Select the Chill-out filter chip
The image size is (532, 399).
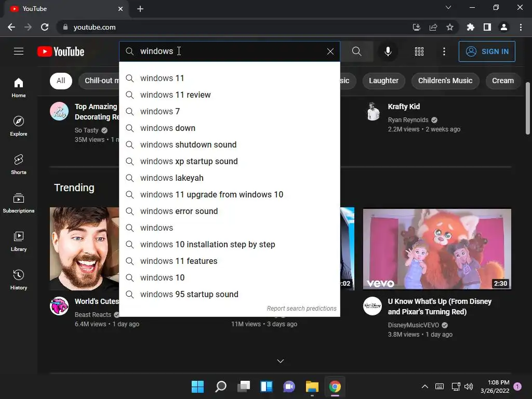pos(99,81)
